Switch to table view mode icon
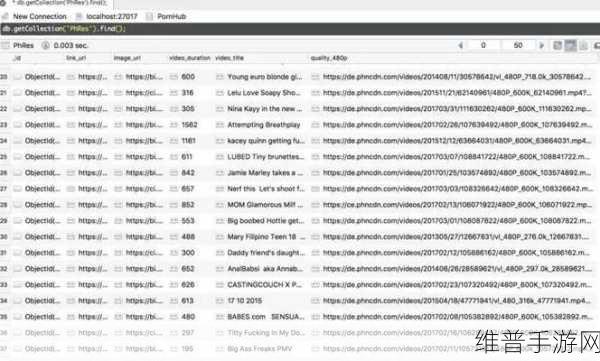The height and width of the screenshot is (361, 600). 571,46
